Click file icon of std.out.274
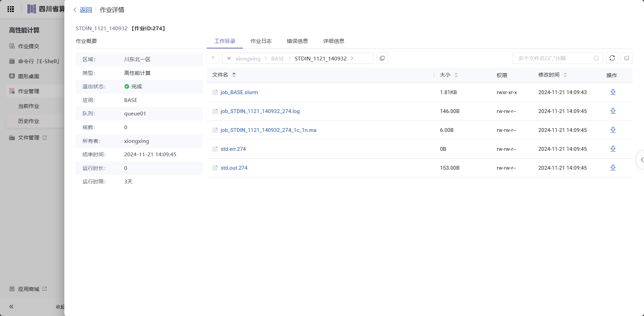The image size is (644, 316). click(215, 168)
